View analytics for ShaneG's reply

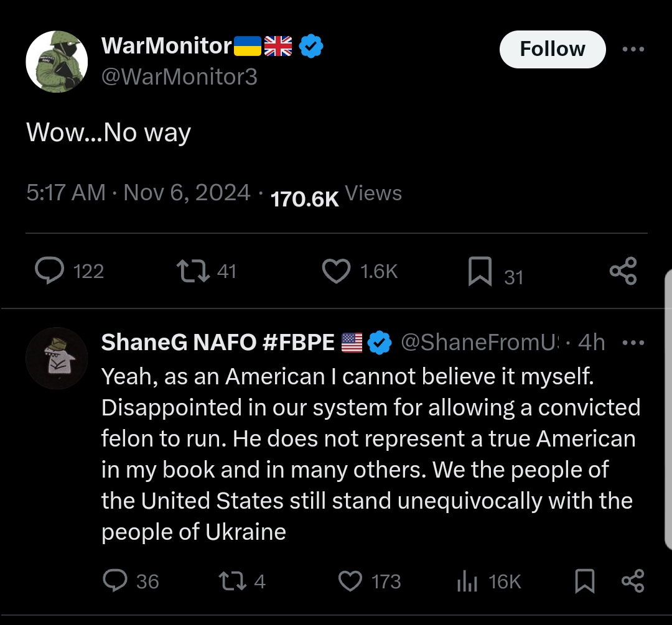coord(467,581)
